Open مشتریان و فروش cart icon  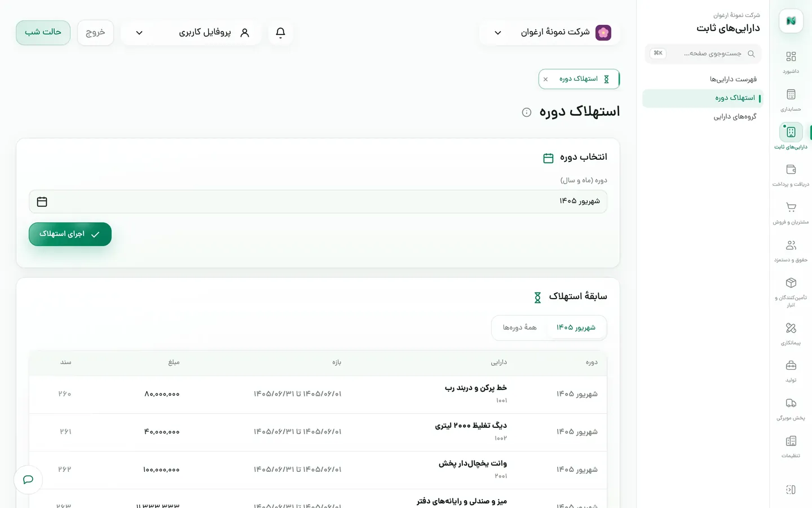tap(791, 207)
